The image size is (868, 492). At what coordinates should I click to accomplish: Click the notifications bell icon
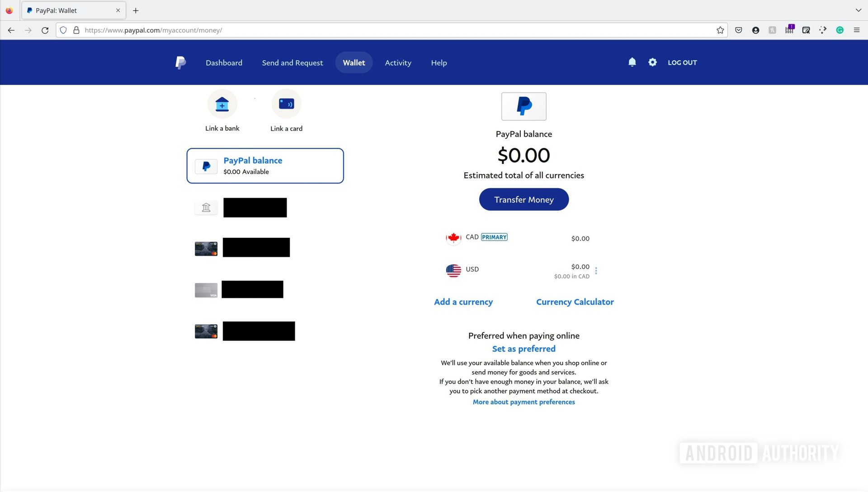tap(632, 62)
